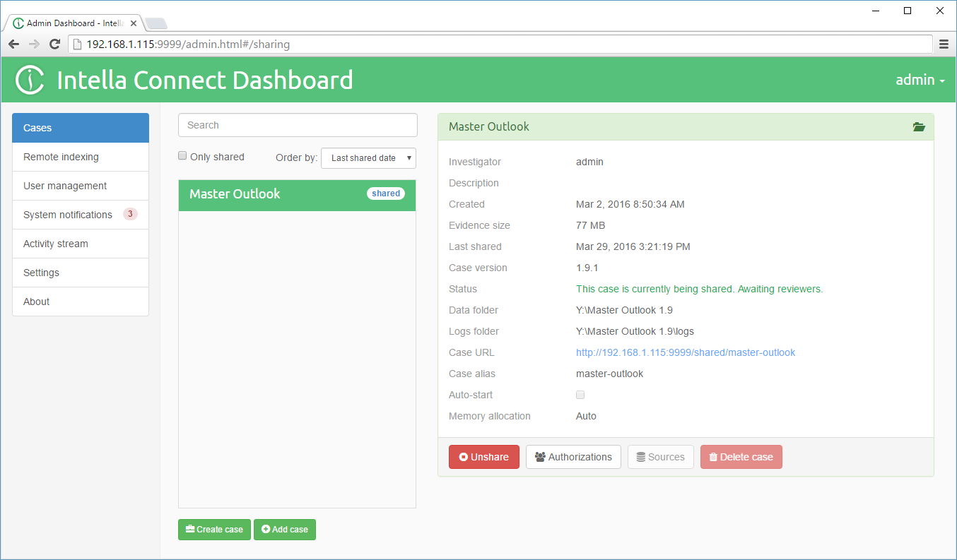This screenshot has width=957, height=560.
Task: Click the browser reload icon
Action: [54, 44]
